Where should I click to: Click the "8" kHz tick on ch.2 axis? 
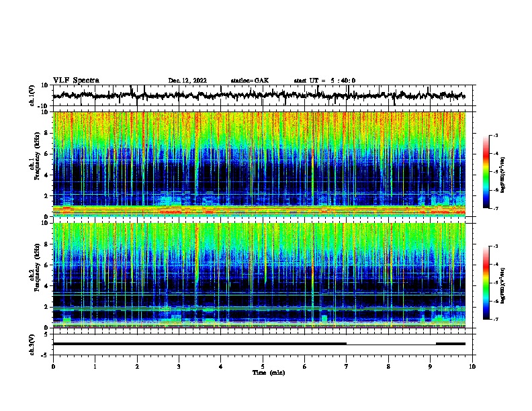[x=46, y=244]
